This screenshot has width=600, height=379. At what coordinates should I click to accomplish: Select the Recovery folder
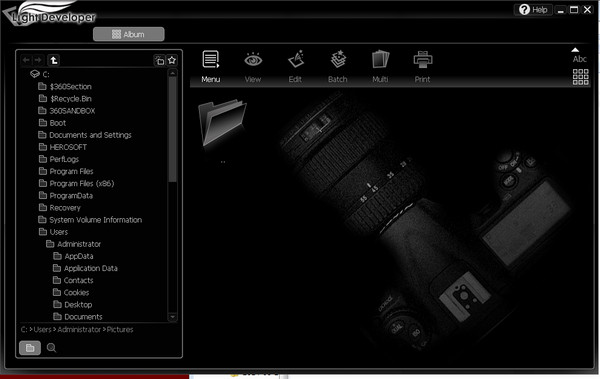[x=59, y=208]
